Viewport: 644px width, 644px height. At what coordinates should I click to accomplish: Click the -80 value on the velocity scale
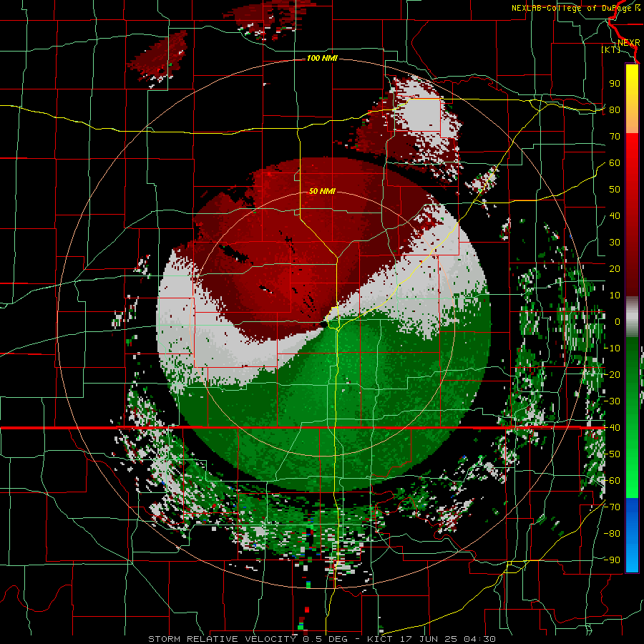click(x=612, y=534)
